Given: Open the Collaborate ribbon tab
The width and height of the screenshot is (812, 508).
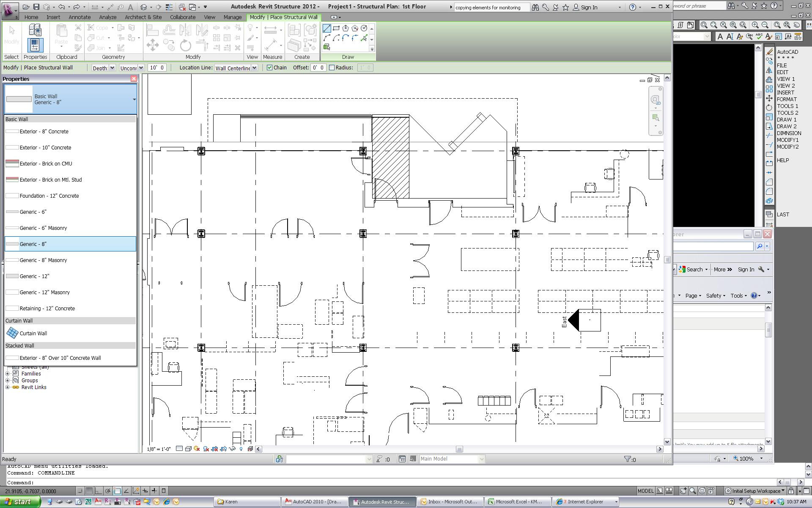Looking at the screenshot, I should [x=183, y=17].
